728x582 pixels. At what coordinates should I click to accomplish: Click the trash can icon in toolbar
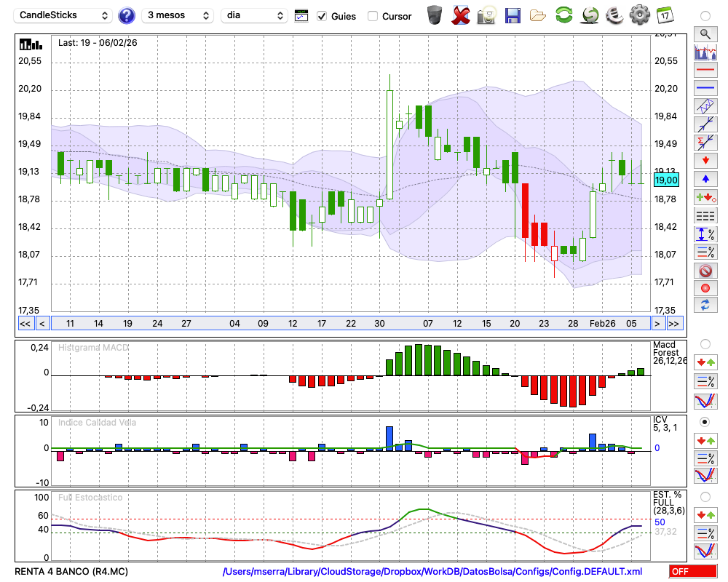pyautogui.click(x=435, y=15)
